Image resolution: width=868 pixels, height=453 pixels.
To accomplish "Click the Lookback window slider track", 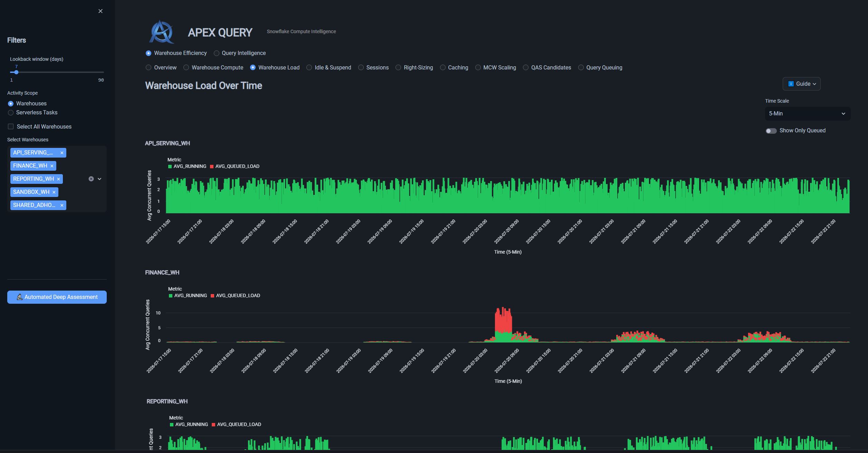I will (57, 72).
